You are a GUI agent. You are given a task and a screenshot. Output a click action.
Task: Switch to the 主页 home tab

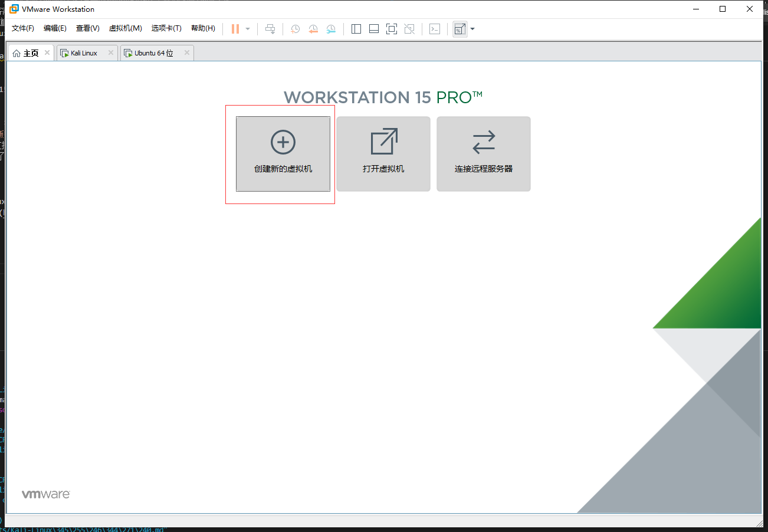31,53
